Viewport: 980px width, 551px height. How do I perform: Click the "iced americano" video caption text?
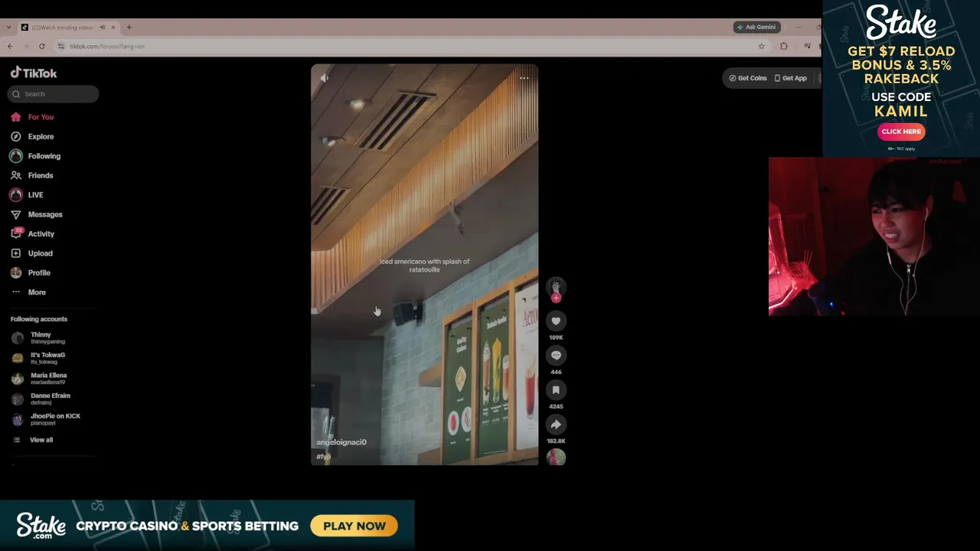click(x=424, y=266)
